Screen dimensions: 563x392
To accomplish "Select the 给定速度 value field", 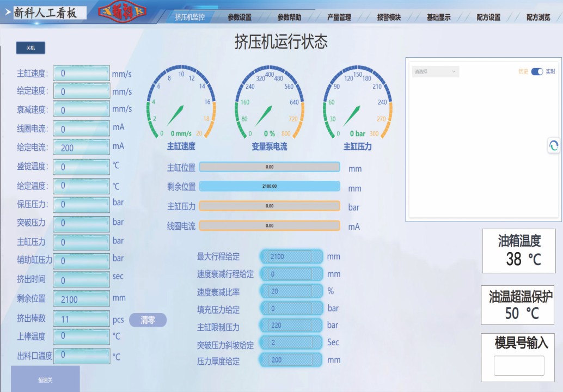I will (82, 91).
